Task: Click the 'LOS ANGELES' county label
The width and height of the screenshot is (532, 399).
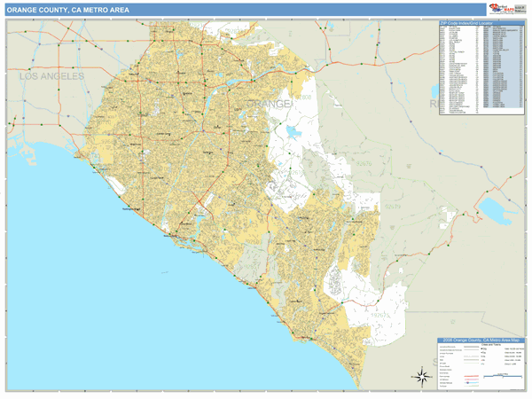Action: (51, 76)
